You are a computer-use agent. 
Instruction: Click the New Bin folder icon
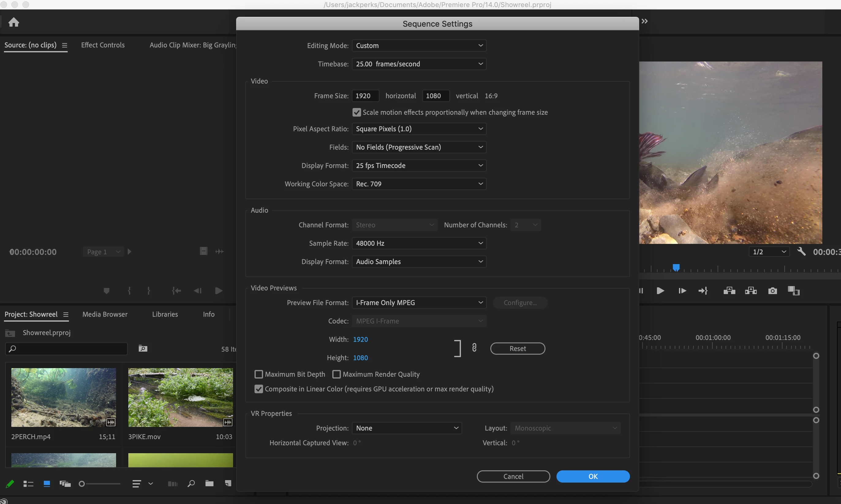pyautogui.click(x=209, y=483)
